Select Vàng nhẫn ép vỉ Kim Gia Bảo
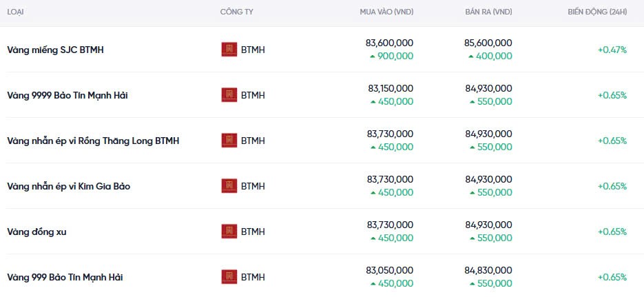 (x=68, y=186)
